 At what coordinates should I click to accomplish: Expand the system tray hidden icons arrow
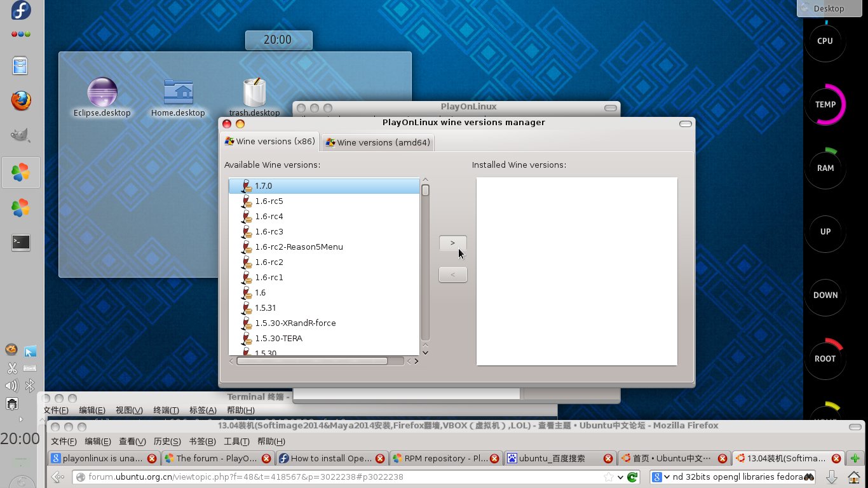21,419
